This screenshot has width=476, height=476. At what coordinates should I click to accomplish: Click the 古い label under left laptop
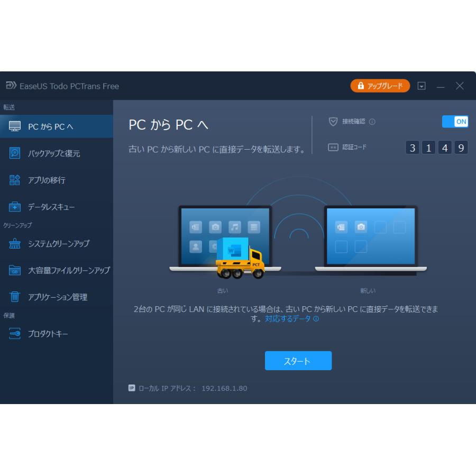pos(223,290)
